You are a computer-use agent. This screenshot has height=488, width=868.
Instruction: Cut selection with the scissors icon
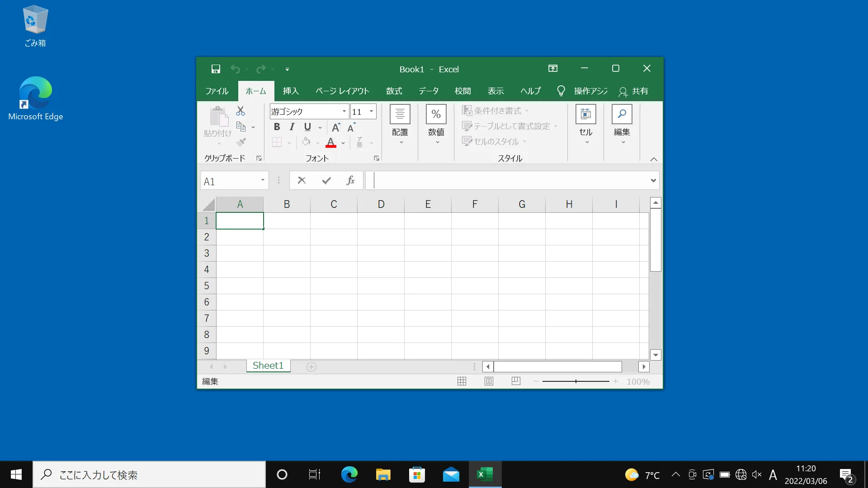tap(241, 111)
